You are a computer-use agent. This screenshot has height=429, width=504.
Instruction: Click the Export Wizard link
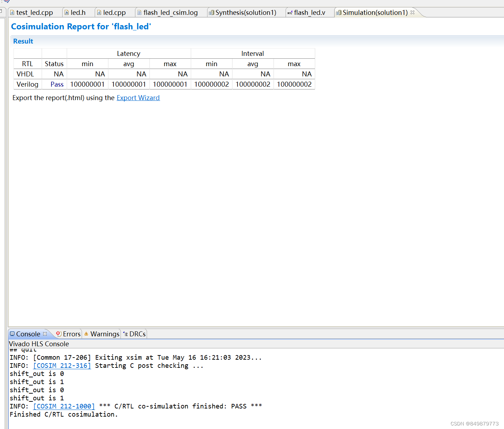click(138, 98)
